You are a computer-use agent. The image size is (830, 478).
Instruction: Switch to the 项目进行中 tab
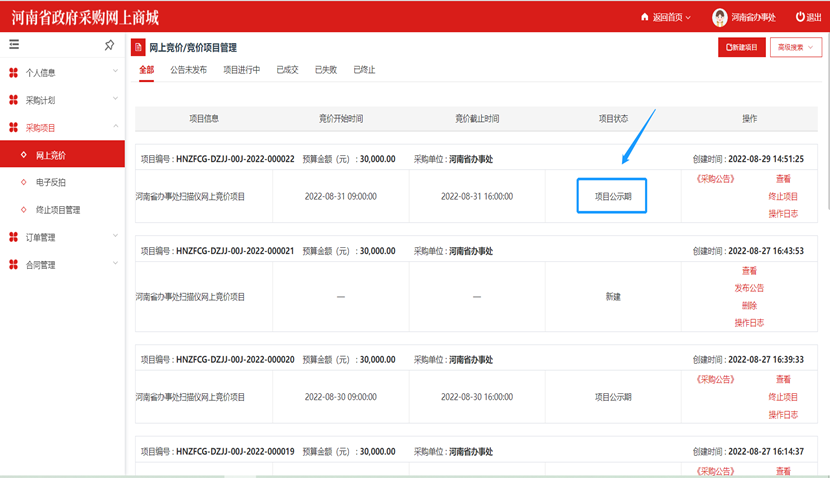tap(242, 70)
